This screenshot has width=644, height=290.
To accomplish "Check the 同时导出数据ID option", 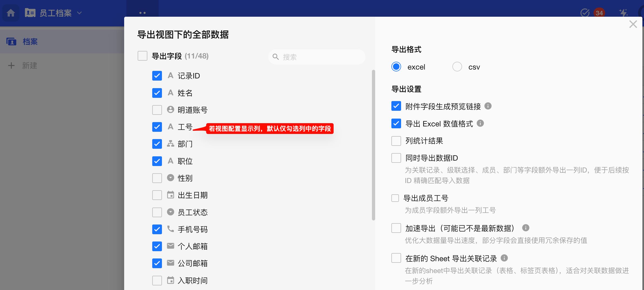I will pyautogui.click(x=396, y=158).
